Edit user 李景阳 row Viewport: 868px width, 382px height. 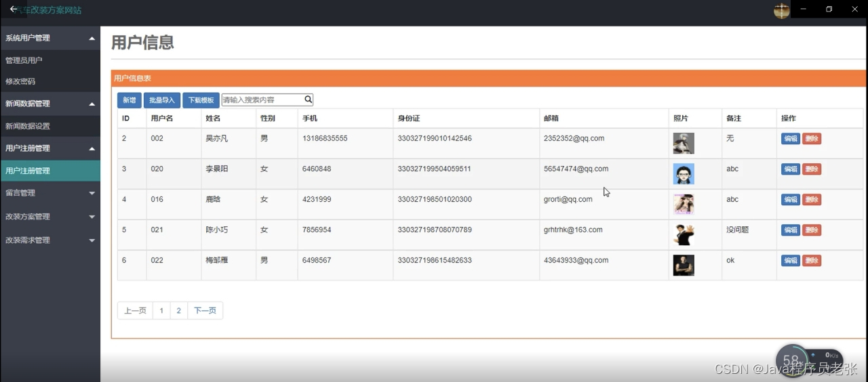(790, 169)
